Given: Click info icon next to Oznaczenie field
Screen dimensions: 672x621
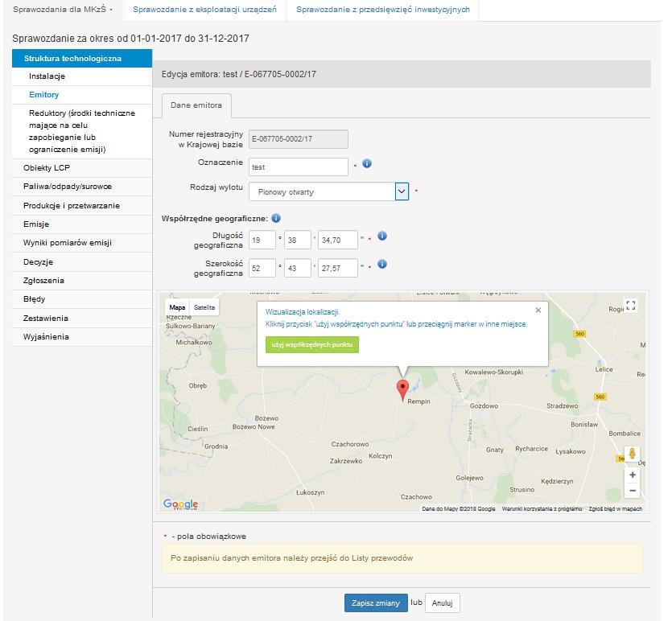Looking at the screenshot, I should [367, 163].
